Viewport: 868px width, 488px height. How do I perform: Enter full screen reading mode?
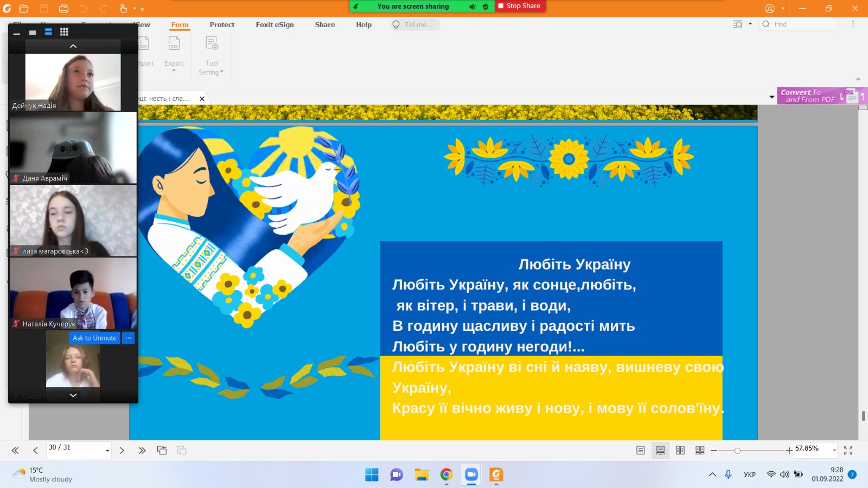tap(848, 451)
